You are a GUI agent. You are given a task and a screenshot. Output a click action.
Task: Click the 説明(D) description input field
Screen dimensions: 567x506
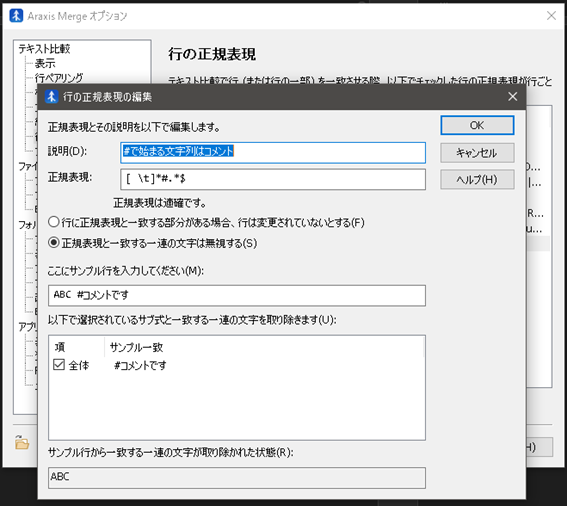pos(273,152)
